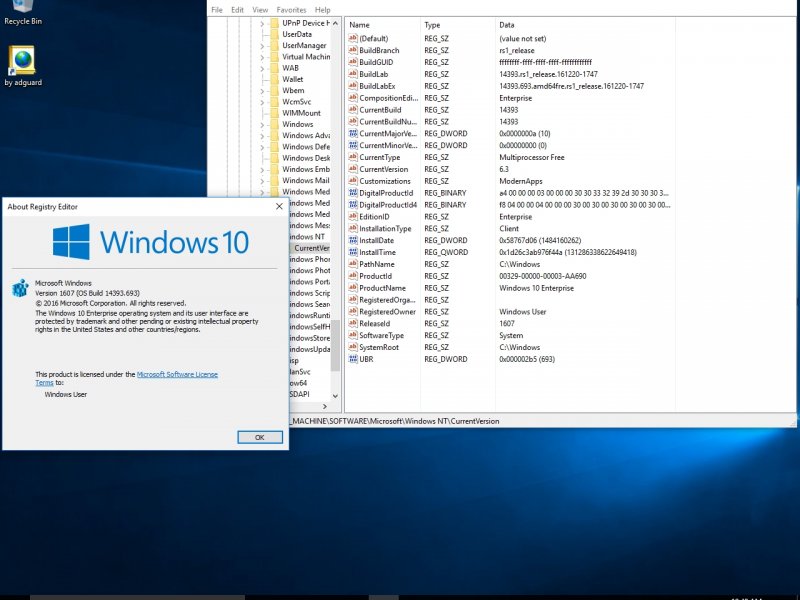The width and height of the screenshot is (800, 600).
Task: Expand the WcmSvc key node
Action: coord(262,102)
